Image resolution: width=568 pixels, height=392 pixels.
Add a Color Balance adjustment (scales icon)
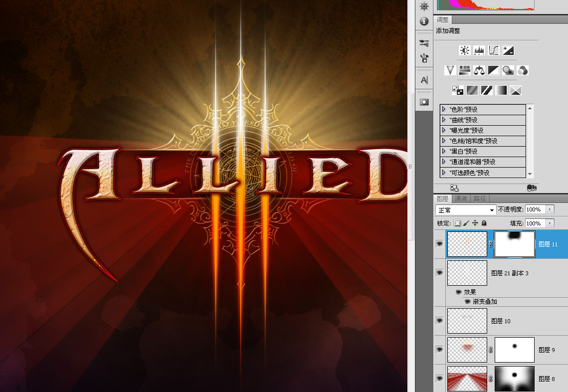[x=479, y=70]
